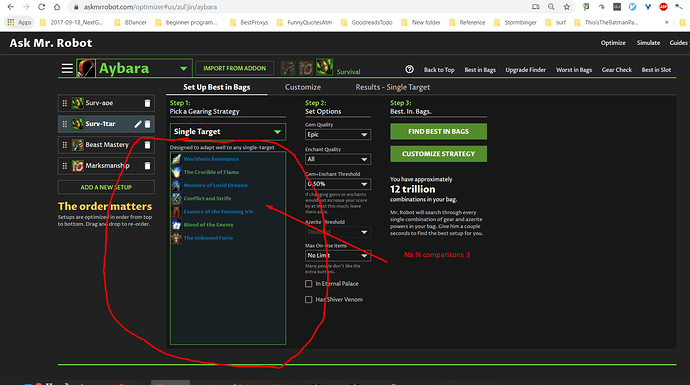Open the Single Target strategy dropdown
Viewport: 690px width, 385px height.
click(228, 132)
